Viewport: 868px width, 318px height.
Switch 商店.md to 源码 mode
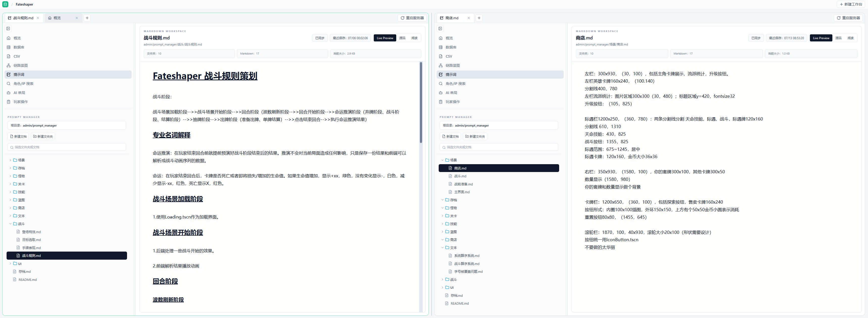pyautogui.click(x=838, y=38)
